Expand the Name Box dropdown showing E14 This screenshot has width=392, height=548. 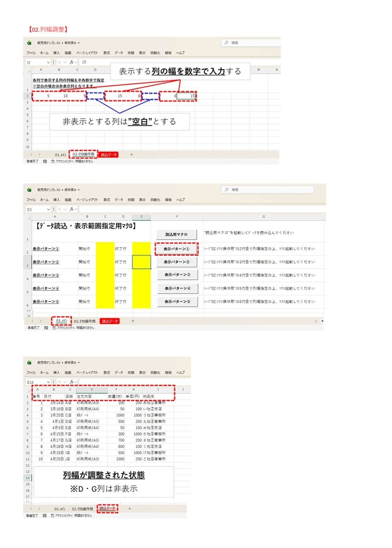(x=48, y=382)
